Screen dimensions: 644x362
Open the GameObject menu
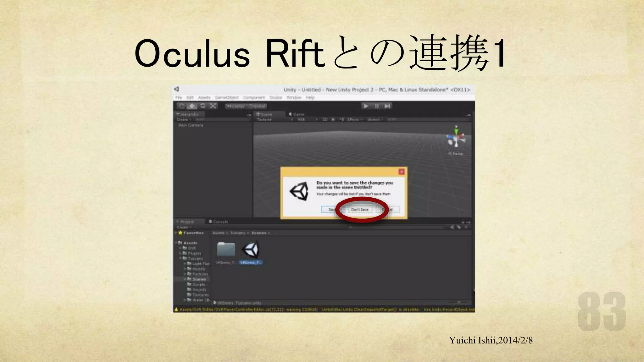point(227,98)
